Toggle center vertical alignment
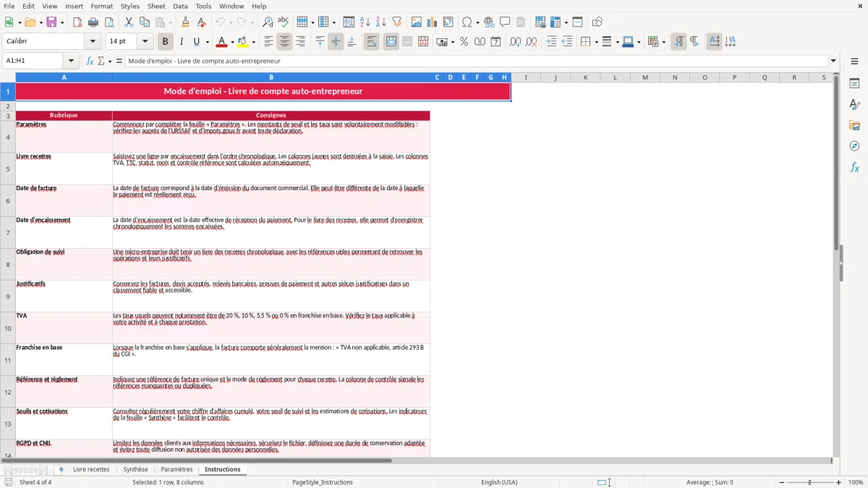The height and width of the screenshot is (488, 868). [x=336, y=42]
